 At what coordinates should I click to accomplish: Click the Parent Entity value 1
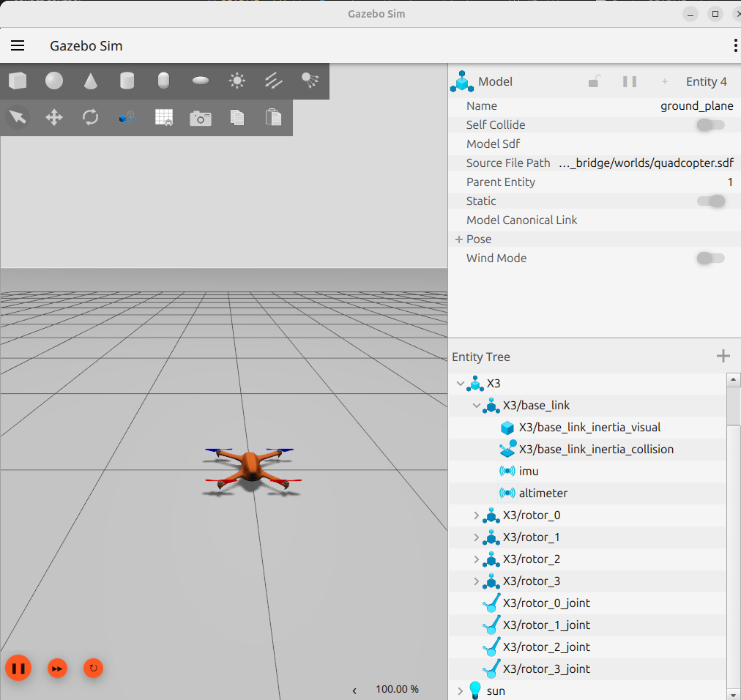click(730, 182)
